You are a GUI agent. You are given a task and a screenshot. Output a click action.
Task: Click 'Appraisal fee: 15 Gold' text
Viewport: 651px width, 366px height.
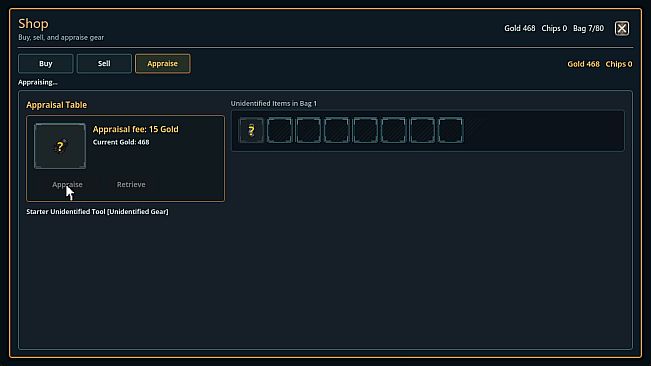[x=135, y=129]
